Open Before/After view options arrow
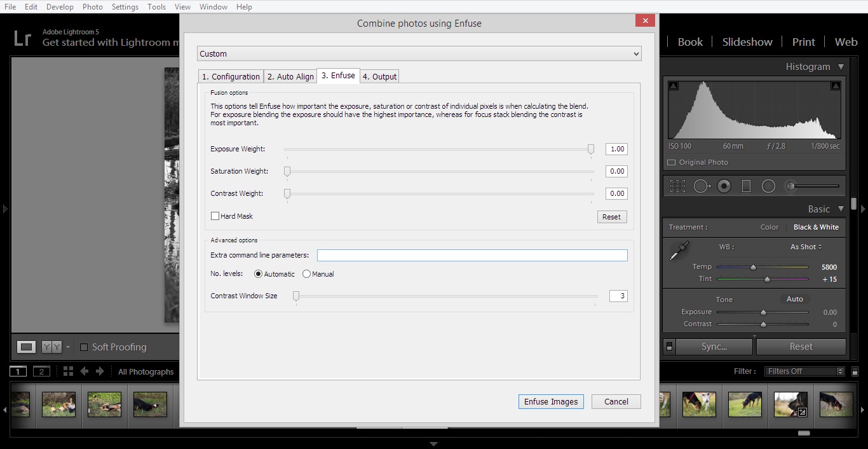 tap(68, 347)
